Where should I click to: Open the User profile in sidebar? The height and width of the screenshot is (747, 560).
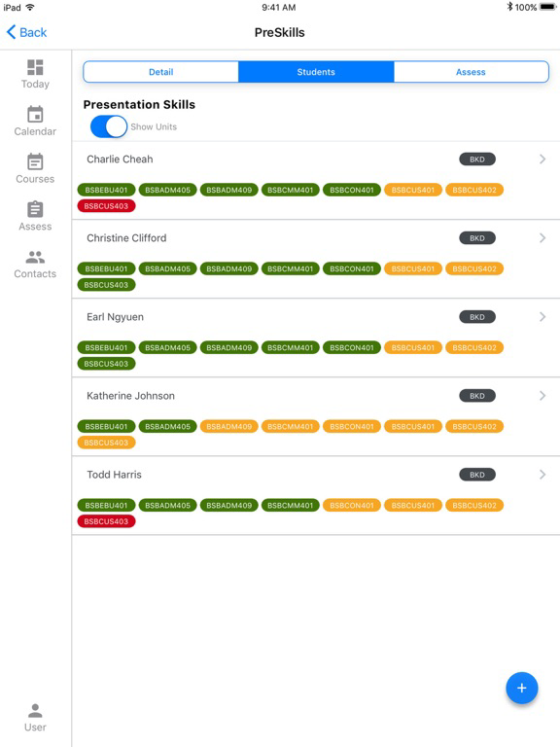click(x=35, y=718)
